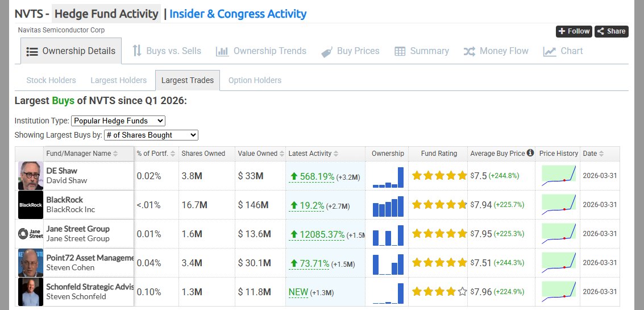Click Schonfeld's four-star fund rating
The height and width of the screenshot is (310, 644).
coord(439,291)
